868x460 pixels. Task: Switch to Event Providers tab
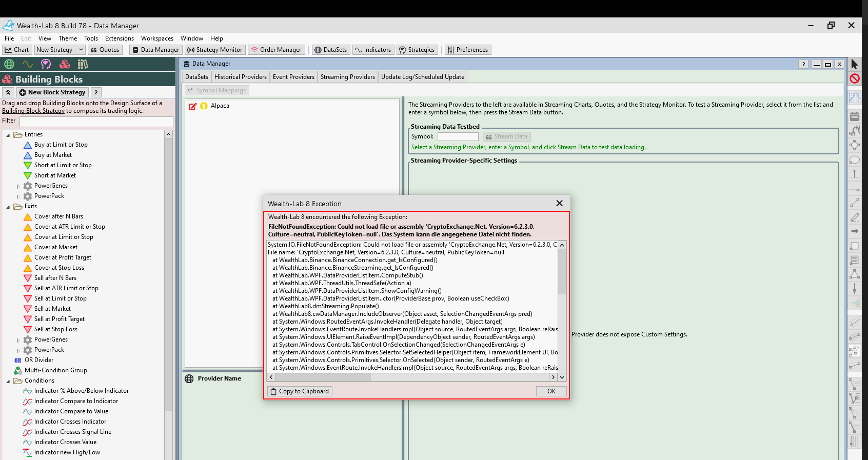(293, 77)
